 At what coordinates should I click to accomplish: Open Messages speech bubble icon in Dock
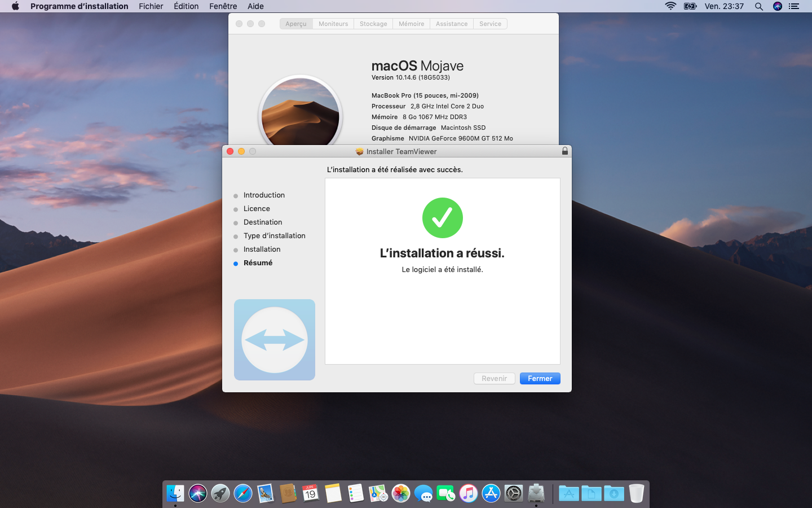(423, 493)
